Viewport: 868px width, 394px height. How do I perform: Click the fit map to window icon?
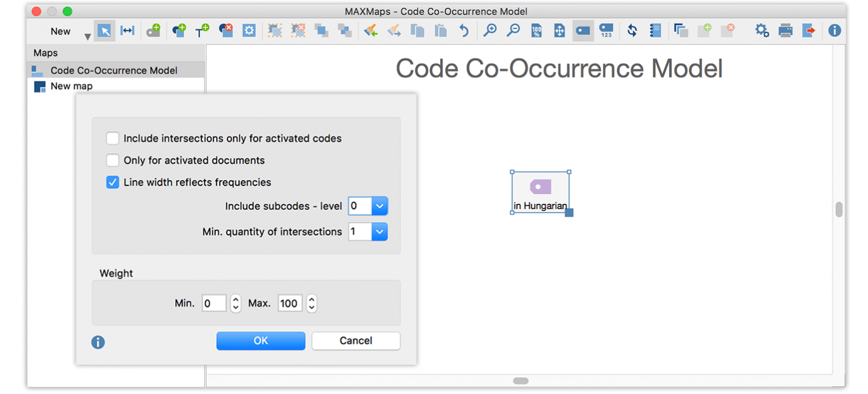559,30
